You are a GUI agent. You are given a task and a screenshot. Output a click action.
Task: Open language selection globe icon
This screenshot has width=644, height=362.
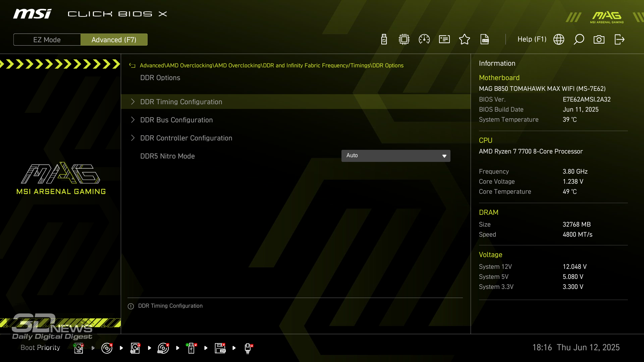(x=559, y=39)
